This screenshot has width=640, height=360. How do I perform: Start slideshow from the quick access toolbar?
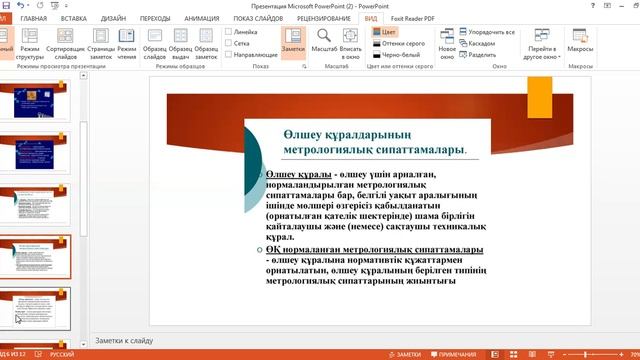pyautogui.click(x=55, y=5)
